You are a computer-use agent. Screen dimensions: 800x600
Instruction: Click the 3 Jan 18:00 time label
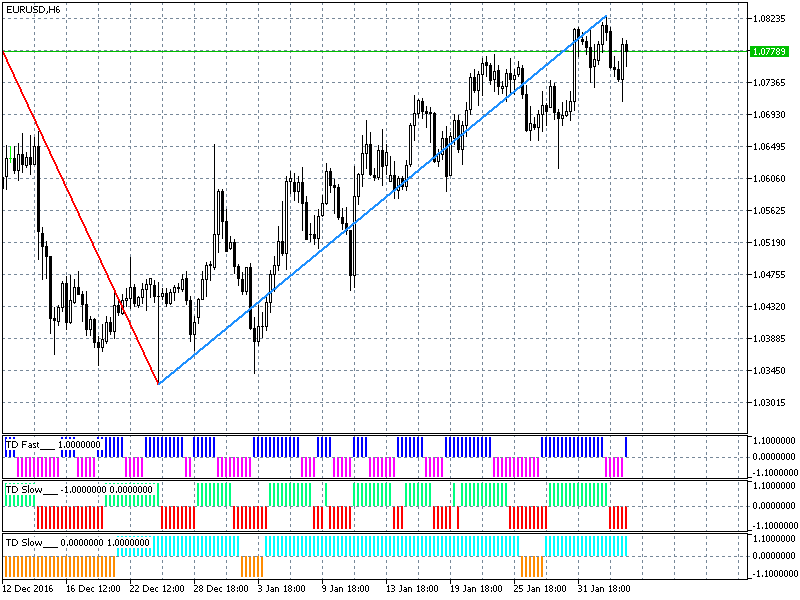click(x=281, y=589)
